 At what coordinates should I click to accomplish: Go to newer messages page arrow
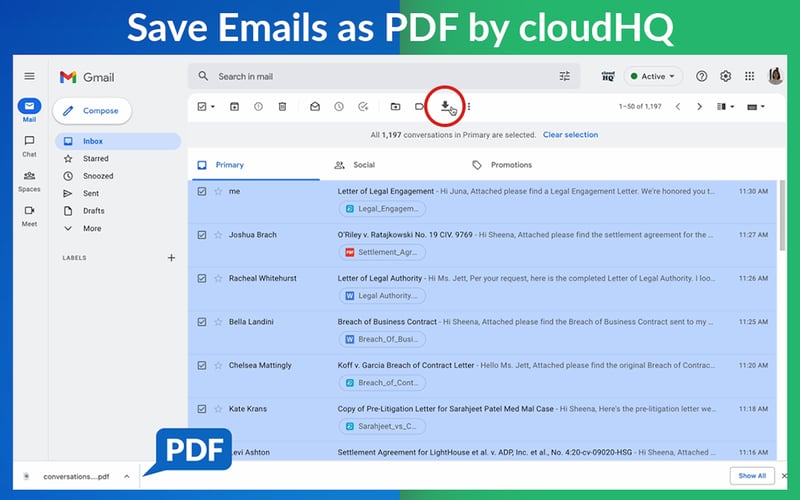pos(678,107)
